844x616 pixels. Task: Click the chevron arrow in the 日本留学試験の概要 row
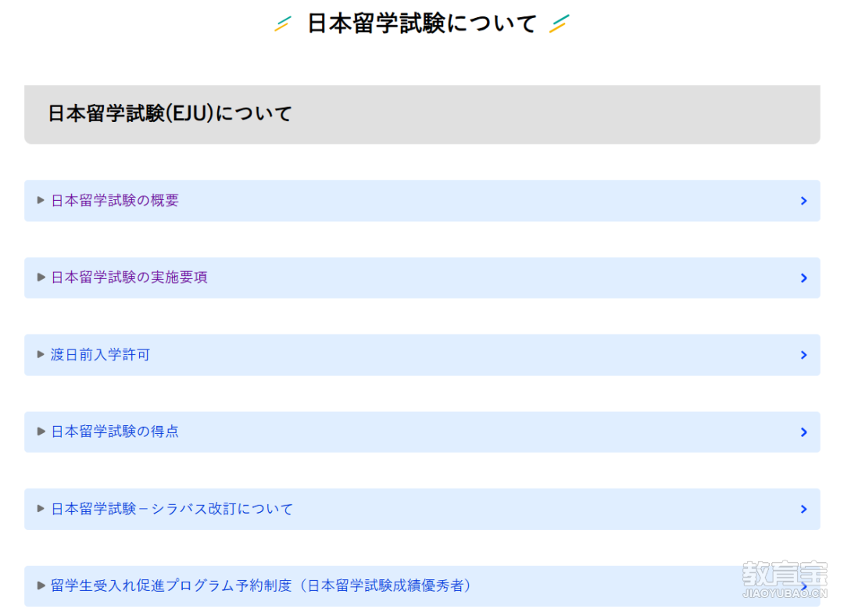803,201
